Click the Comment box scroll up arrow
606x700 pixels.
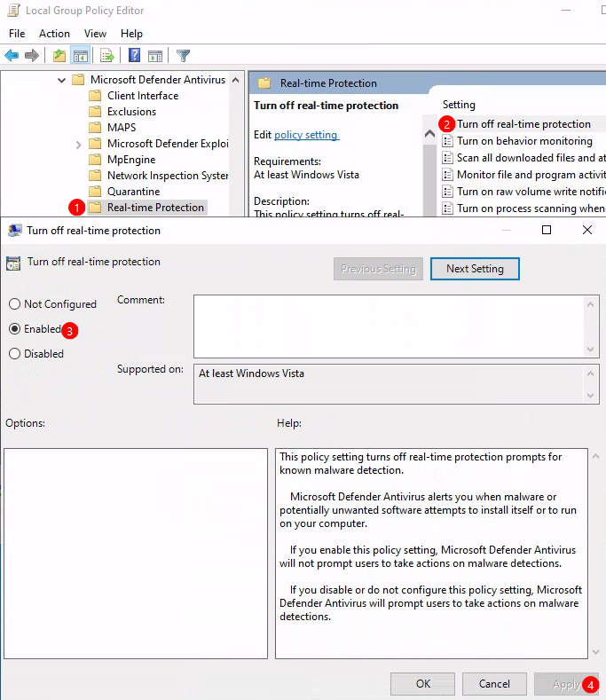[x=590, y=304]
